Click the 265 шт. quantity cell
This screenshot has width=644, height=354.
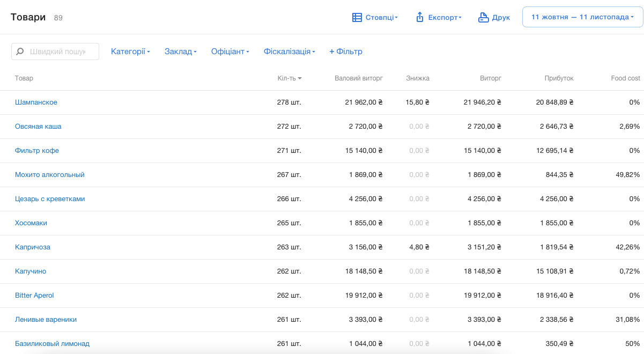(x=289, y=223)
